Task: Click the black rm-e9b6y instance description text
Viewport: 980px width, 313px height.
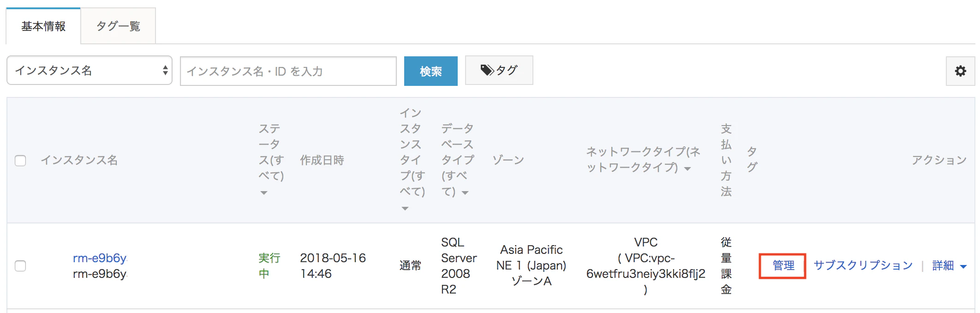Action: tap(100, 274)
